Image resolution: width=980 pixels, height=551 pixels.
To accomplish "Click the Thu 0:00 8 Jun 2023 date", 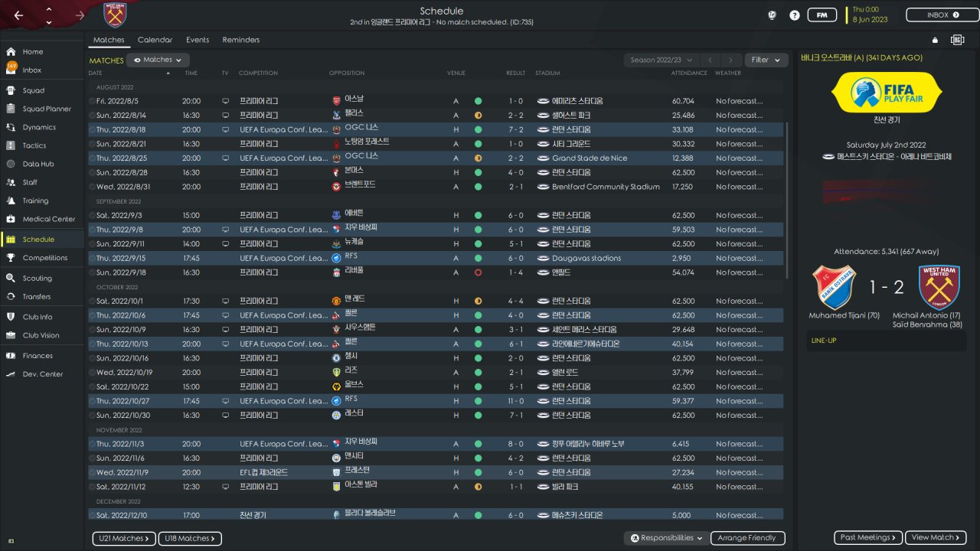I will tap(870, 15).
